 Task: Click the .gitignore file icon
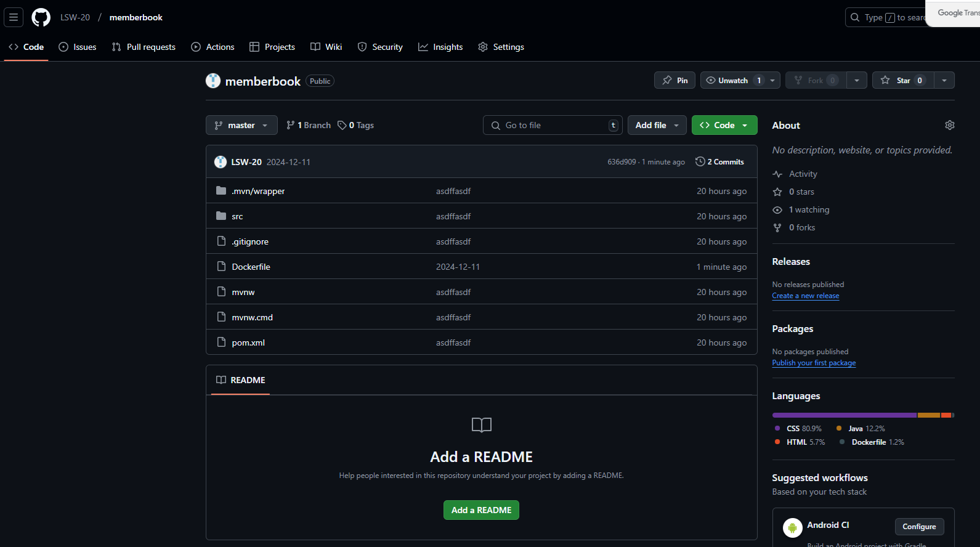click(221, 241)
